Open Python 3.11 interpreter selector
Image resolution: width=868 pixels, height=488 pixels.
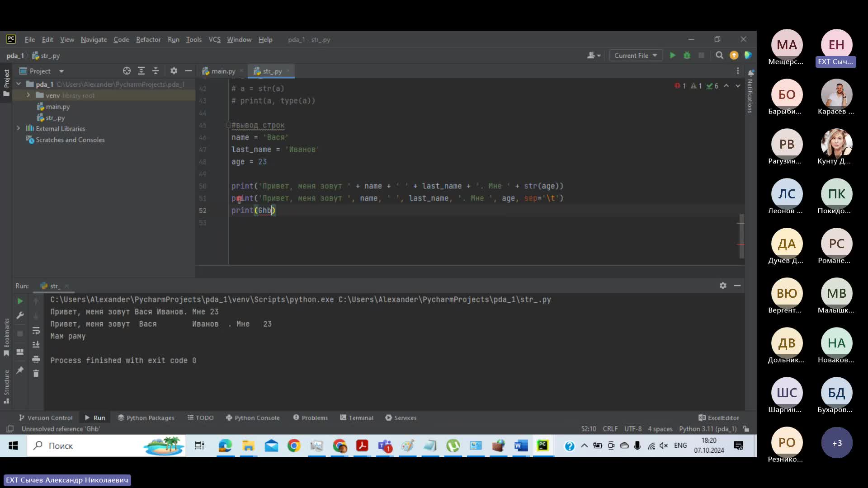pos(708,429)
